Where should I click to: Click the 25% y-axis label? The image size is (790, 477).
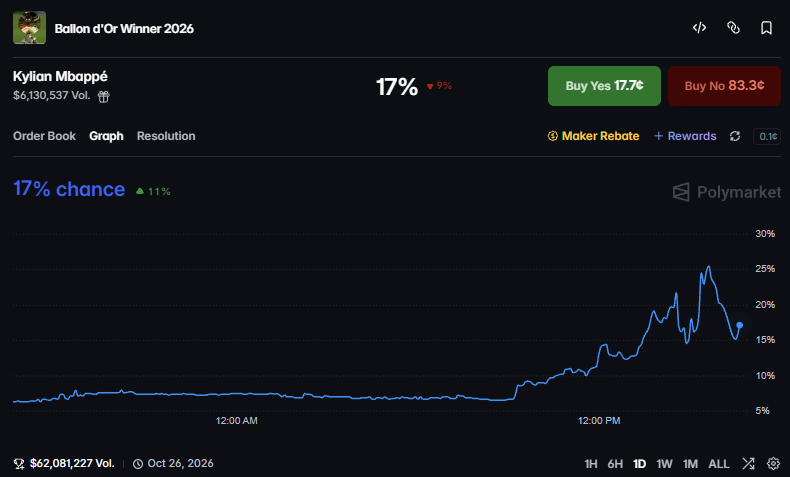click(x=765, y=269)
